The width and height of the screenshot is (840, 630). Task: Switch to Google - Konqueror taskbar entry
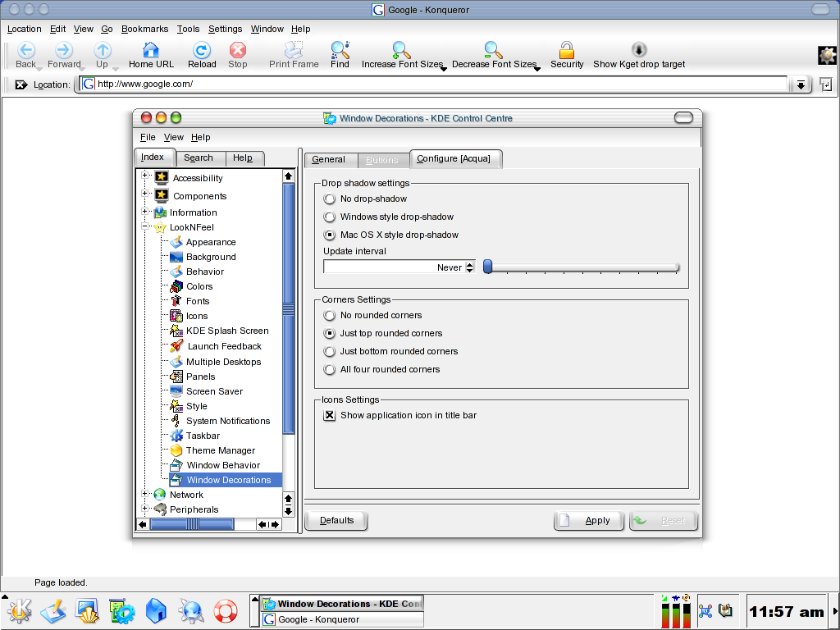(x=342, y=619)
